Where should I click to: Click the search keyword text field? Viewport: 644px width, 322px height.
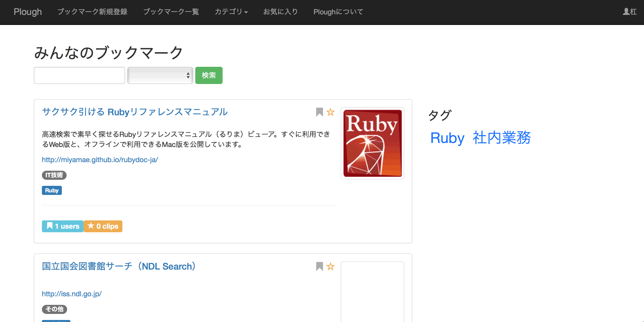tap(79, 75)
